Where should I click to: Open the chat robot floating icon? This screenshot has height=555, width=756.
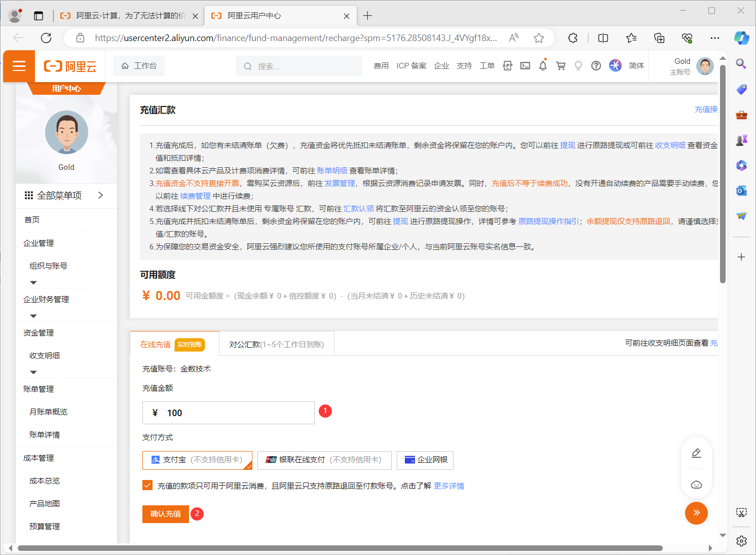tap(696, 485)
